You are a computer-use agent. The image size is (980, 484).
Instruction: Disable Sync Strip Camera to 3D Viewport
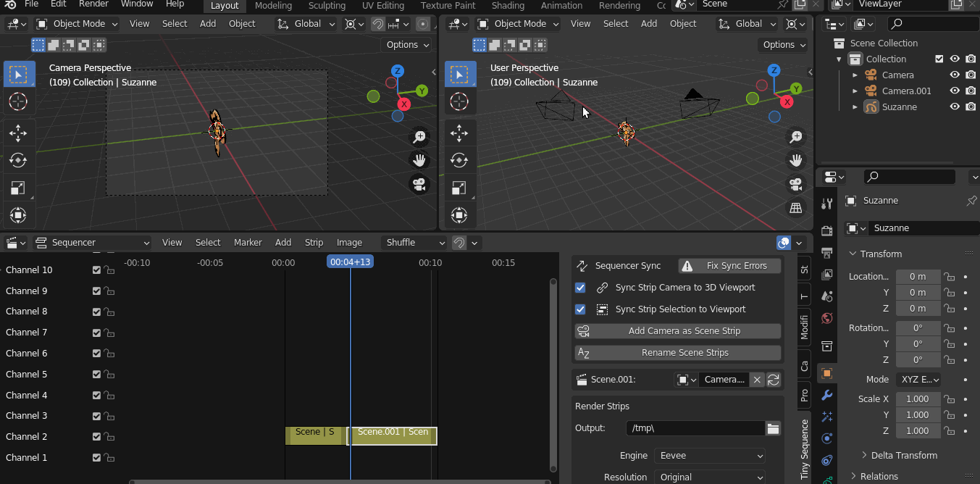pos(580,288)
